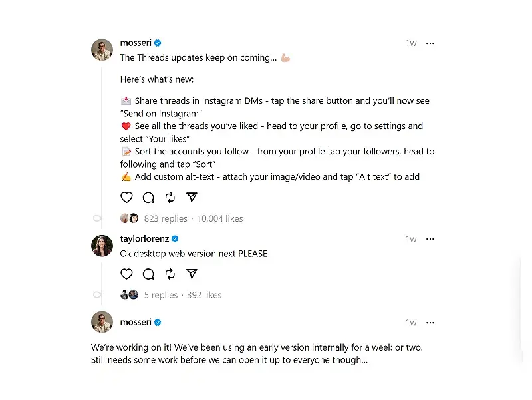
Task: Open taylorlorenz's post options menu
Action: pyautogui.click(x=430, y=239)
